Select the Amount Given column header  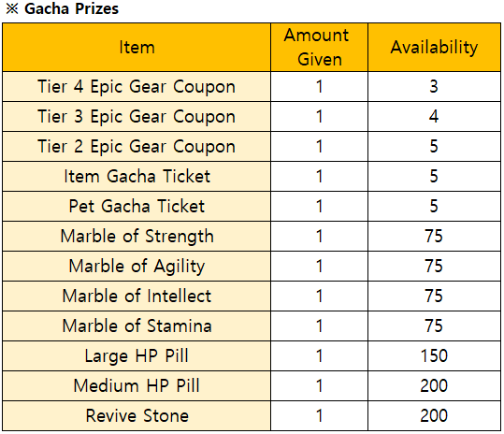pyautogui.click(x=319, y=48)
